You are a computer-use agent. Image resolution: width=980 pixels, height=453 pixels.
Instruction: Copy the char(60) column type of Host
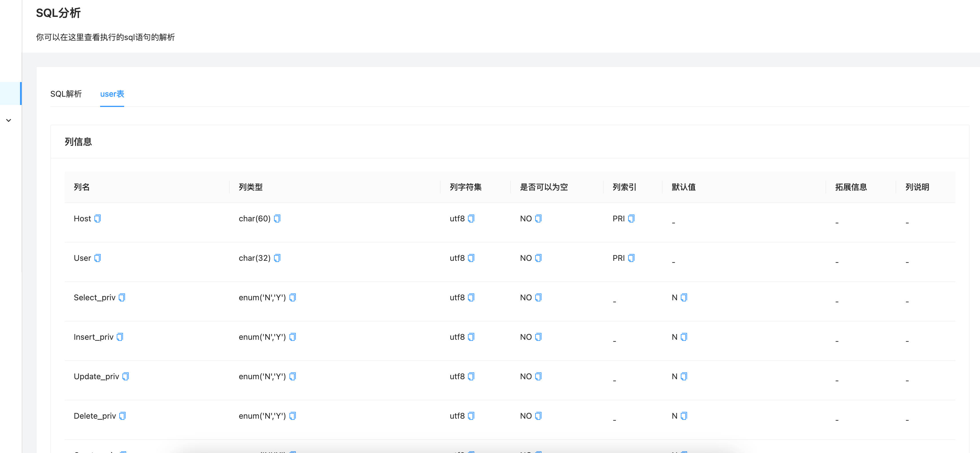click(x=277, y=218)
